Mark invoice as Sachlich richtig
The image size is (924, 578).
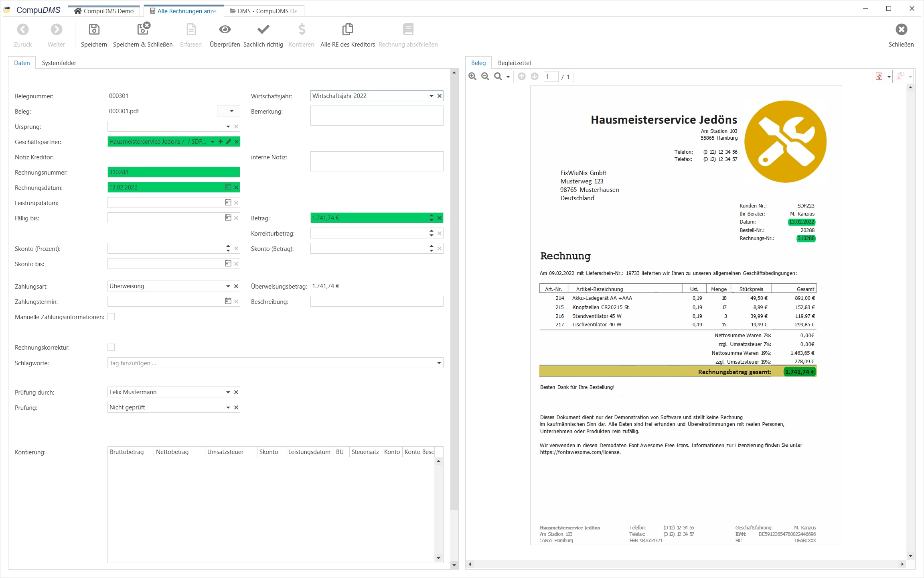click(x=263, y=30)
